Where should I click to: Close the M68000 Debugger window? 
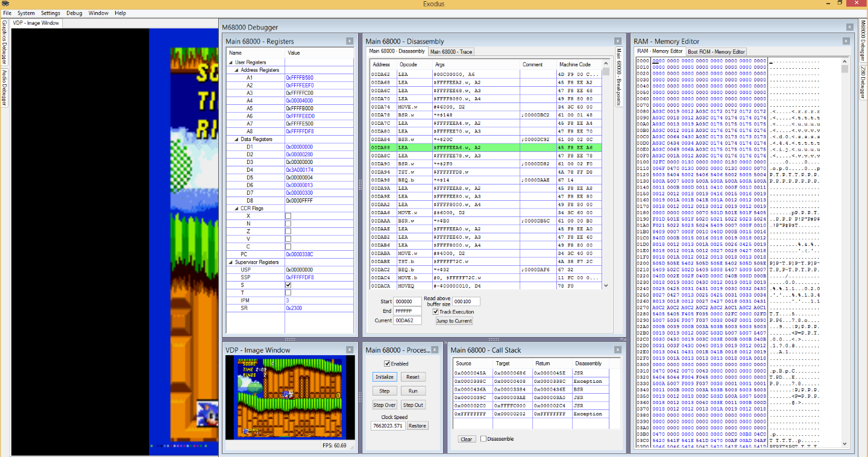[x=849, y=27]
